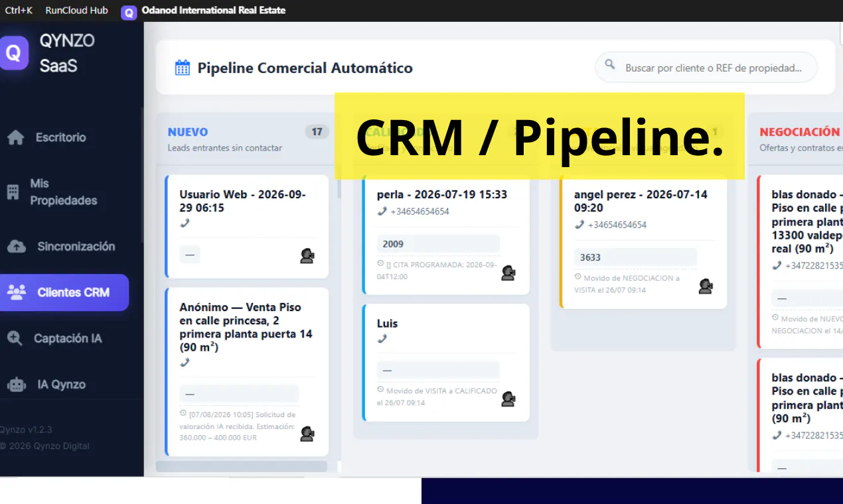Click the agent avatar on the Anónimo card
Image resolution: width=843 pixels, height=504 pixels.
click(307, 434)
